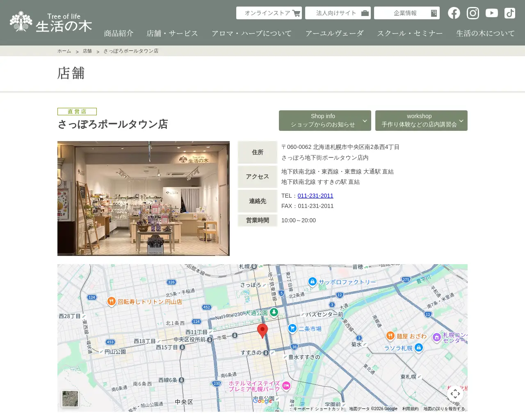
Task: Click 円山公園 station label on map
Action: coord(115,352)
